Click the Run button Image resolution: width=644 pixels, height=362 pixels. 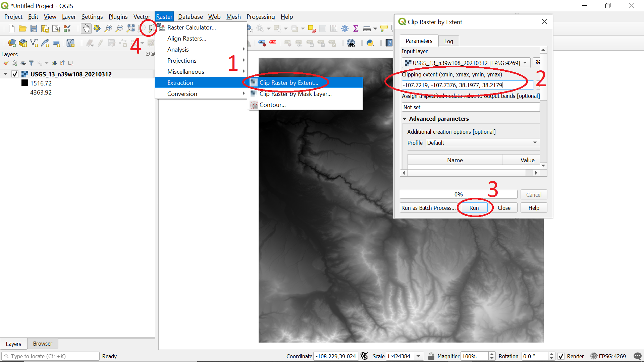point(474,208)
